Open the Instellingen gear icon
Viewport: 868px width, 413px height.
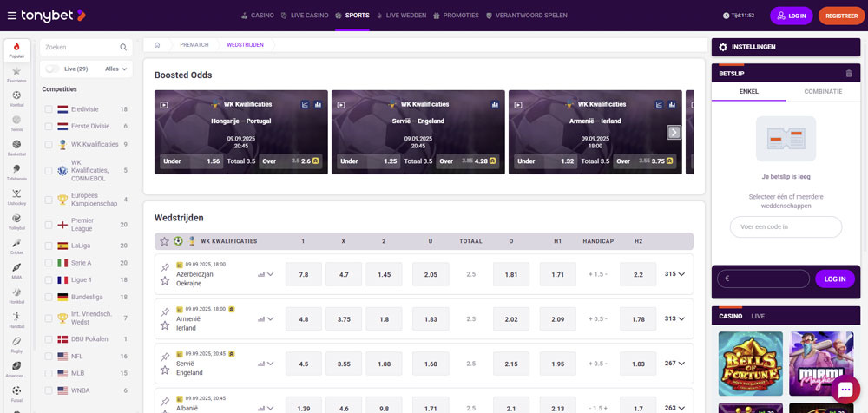click(x=723, y=47)
